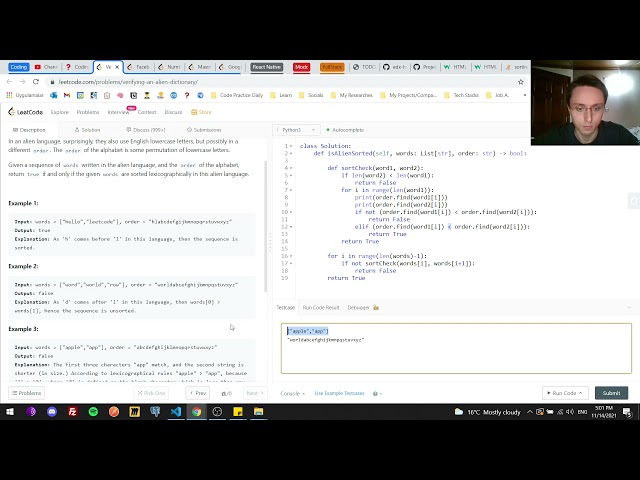Viewport: 640px width, 480px height.
Task: Switch to the Submissions tab
Action: (204, 130)
